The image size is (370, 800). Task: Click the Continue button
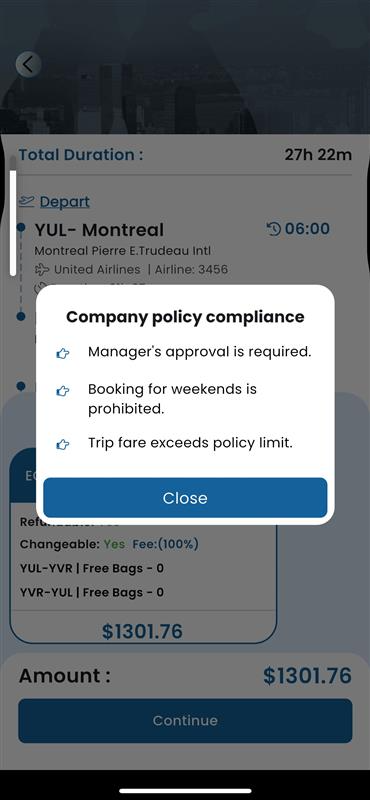[185, 720]
